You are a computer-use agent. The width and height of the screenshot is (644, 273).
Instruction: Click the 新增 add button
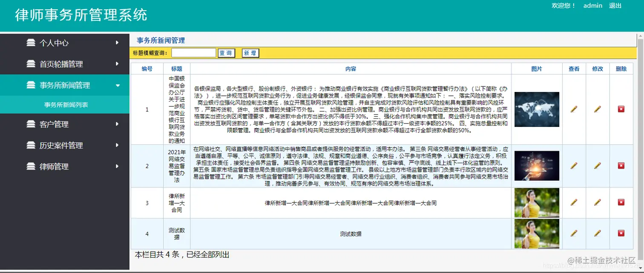(x=250, y=53)
